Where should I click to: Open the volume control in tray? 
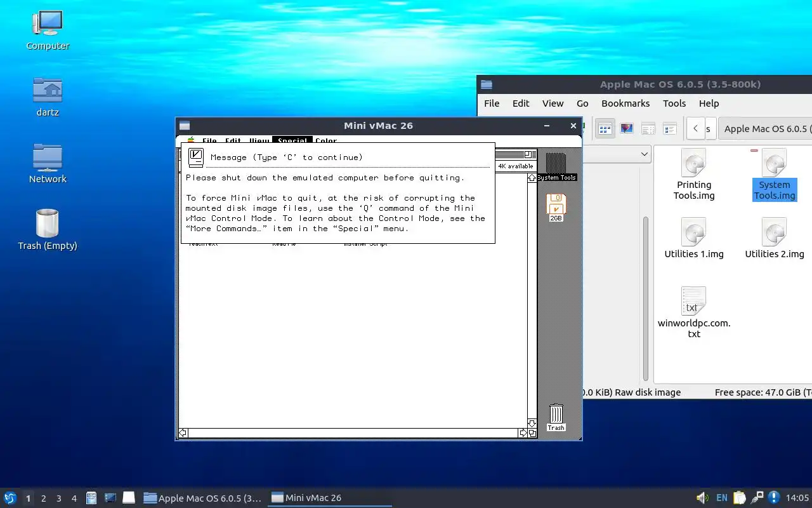[x=702, y=498]
